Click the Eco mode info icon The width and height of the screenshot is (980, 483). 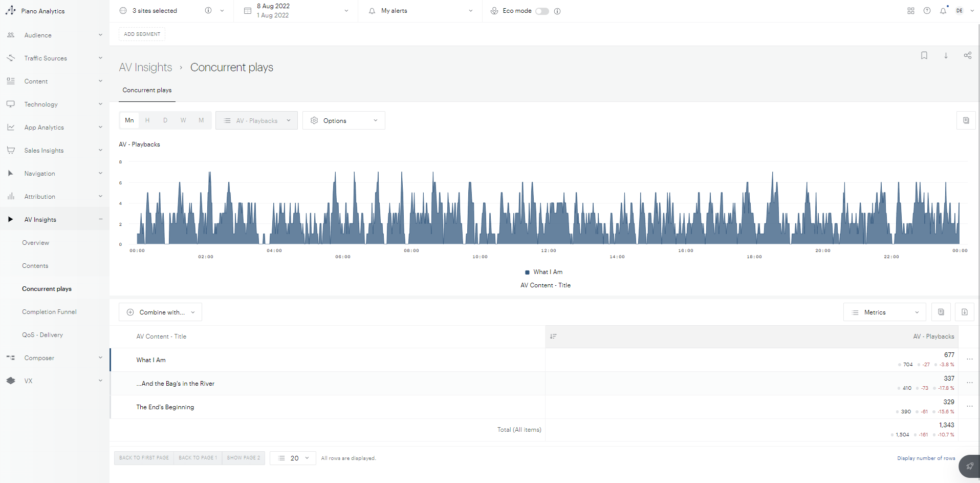pyautogui.click(x=557, y=11)
